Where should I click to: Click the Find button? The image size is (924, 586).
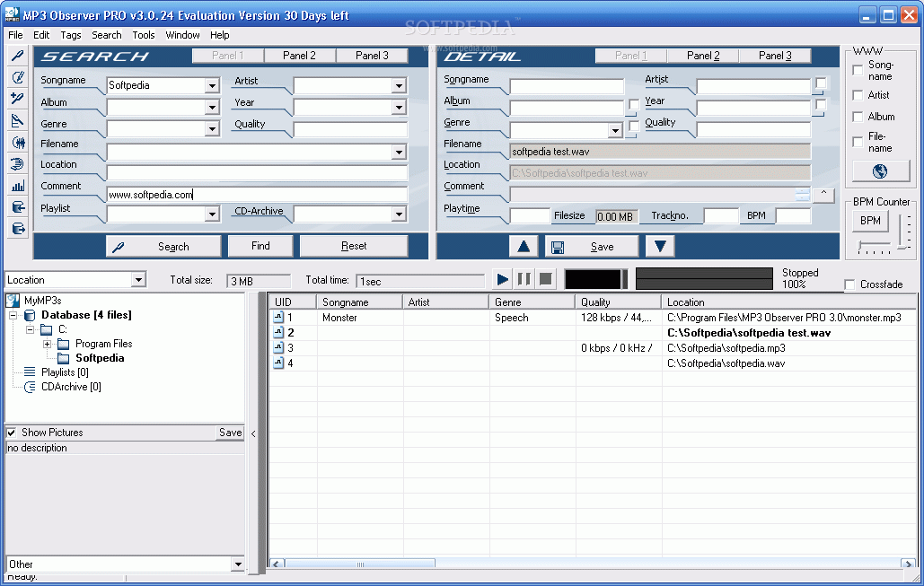pyautogui.click(x=260, y=246)
